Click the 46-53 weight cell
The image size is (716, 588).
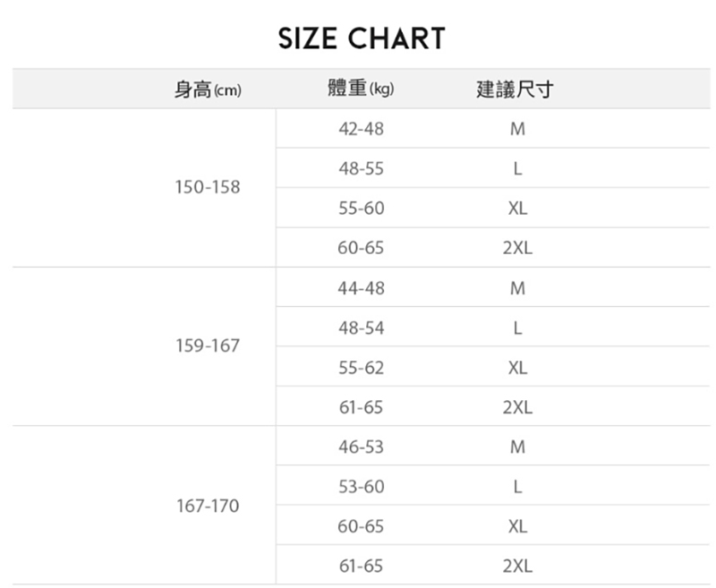(361, 447)
